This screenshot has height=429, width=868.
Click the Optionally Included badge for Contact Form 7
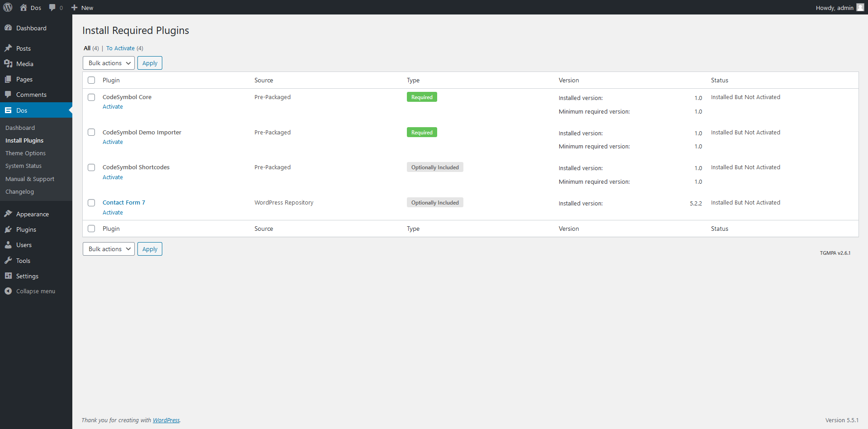435,203
